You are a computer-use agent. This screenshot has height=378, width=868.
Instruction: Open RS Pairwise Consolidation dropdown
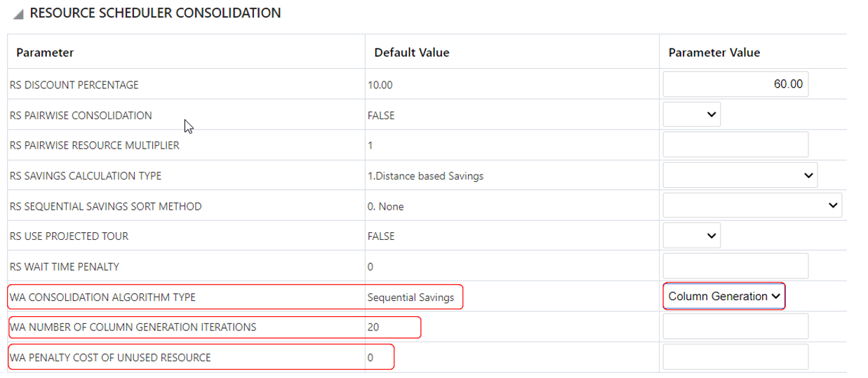coord(692,115)
